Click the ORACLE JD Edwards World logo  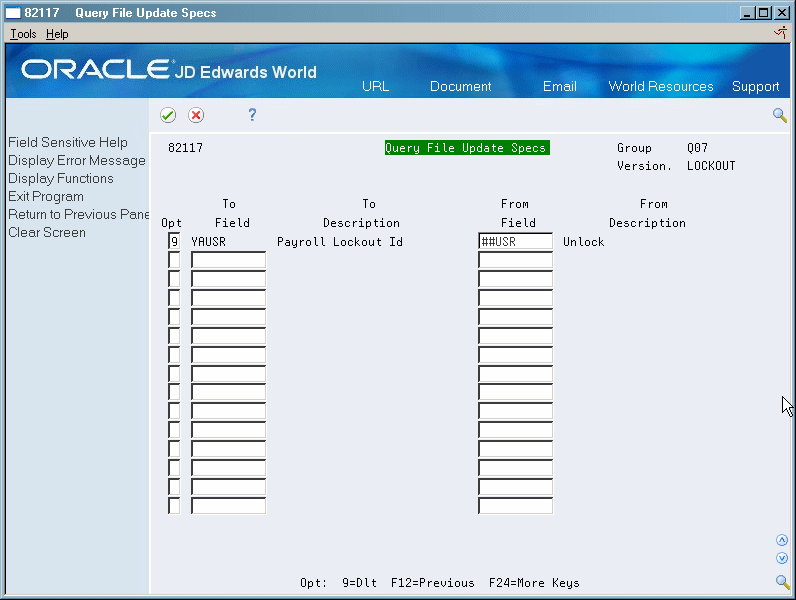click(x=169, y=70)
